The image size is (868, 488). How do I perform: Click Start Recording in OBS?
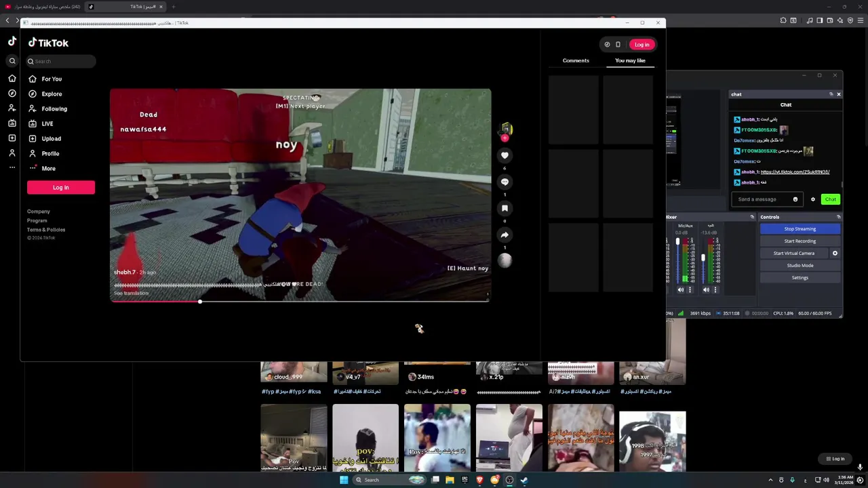800,241
